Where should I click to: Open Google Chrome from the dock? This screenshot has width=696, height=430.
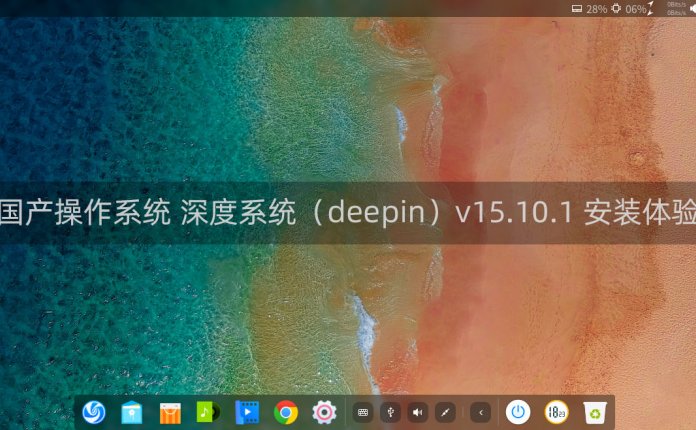tap(286, 412)
